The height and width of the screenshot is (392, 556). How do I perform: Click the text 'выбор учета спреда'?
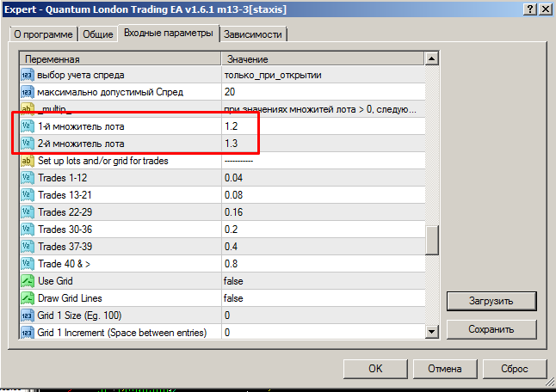[x=81, y=75]
